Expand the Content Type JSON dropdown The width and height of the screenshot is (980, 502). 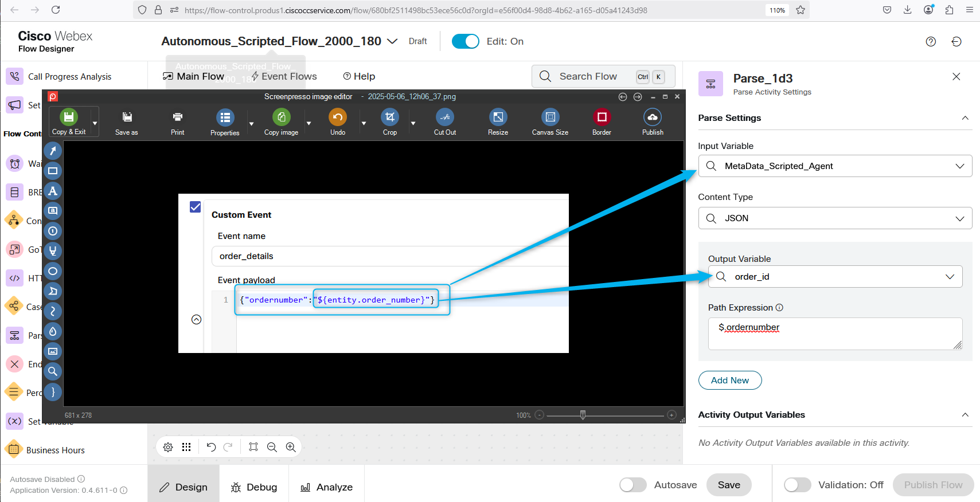pos(834,218)
